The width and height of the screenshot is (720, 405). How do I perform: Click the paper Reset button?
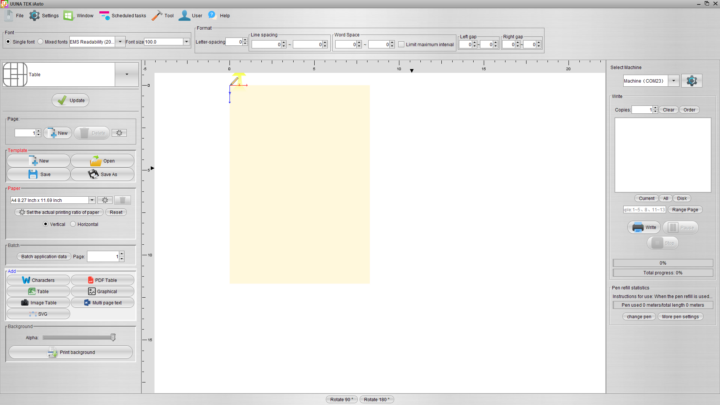coord(116,212)
